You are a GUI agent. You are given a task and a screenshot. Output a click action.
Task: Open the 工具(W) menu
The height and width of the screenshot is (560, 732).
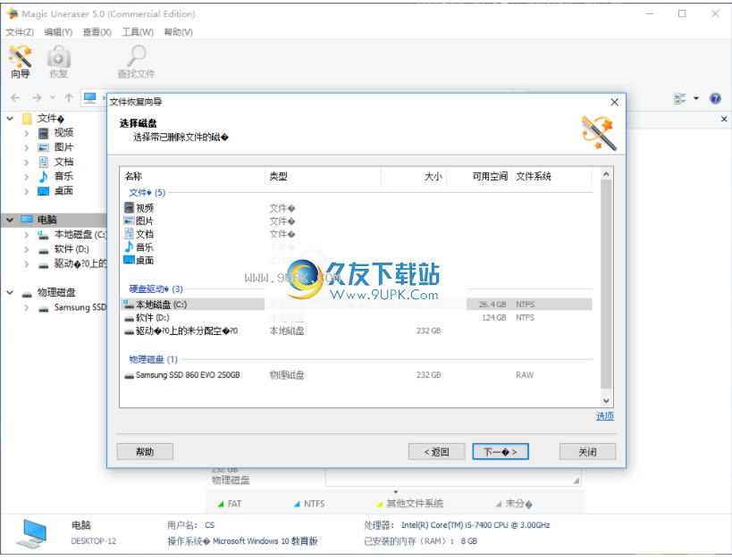coord(138,32)
